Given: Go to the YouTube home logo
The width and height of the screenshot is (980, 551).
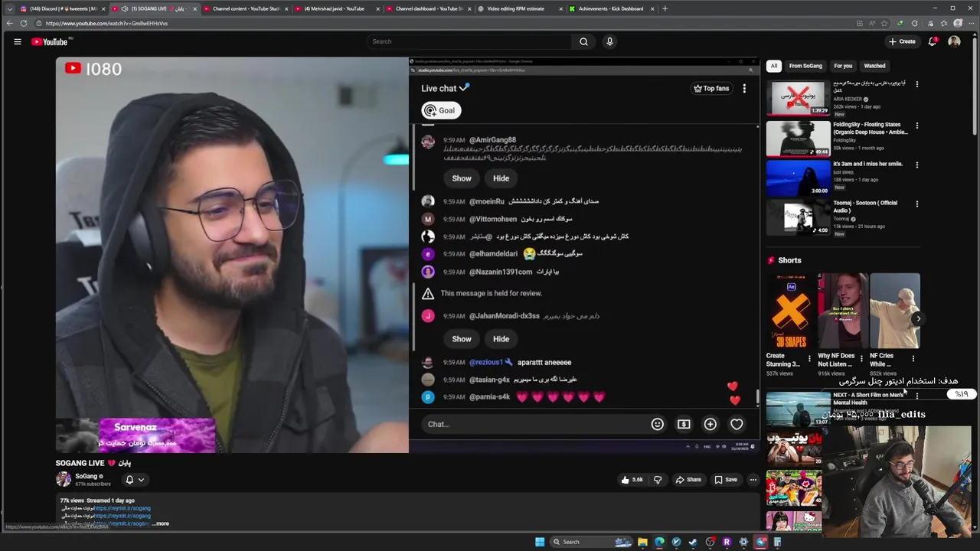Looking at the screenshot, I should [x=50, y=41].
